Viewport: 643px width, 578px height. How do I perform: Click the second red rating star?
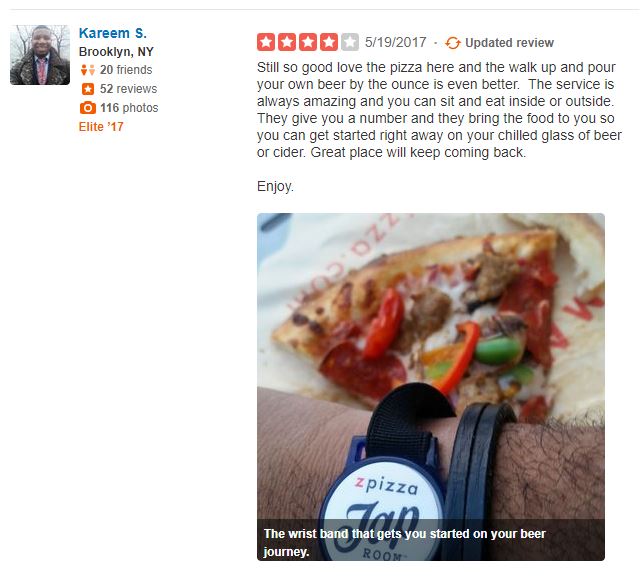tap(287, 42)
